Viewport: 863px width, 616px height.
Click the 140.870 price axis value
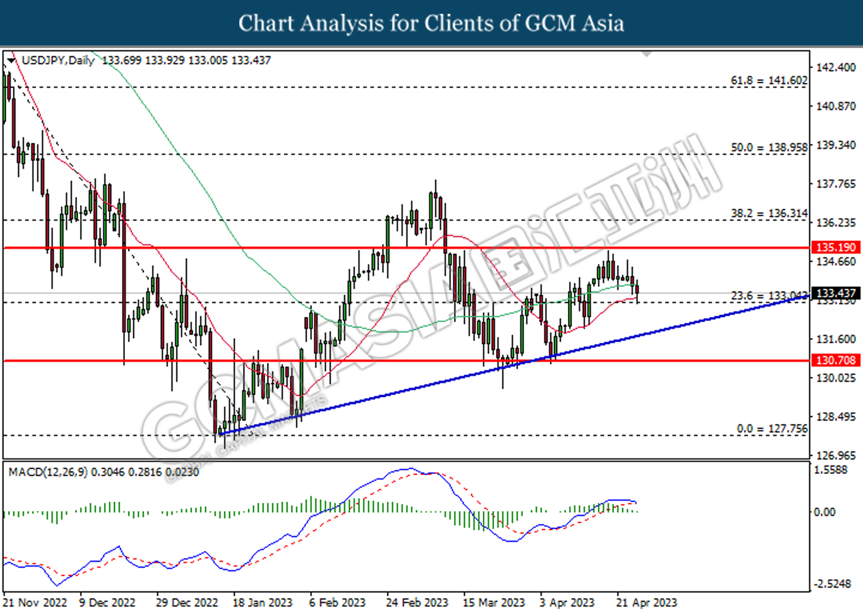(836, 106)
